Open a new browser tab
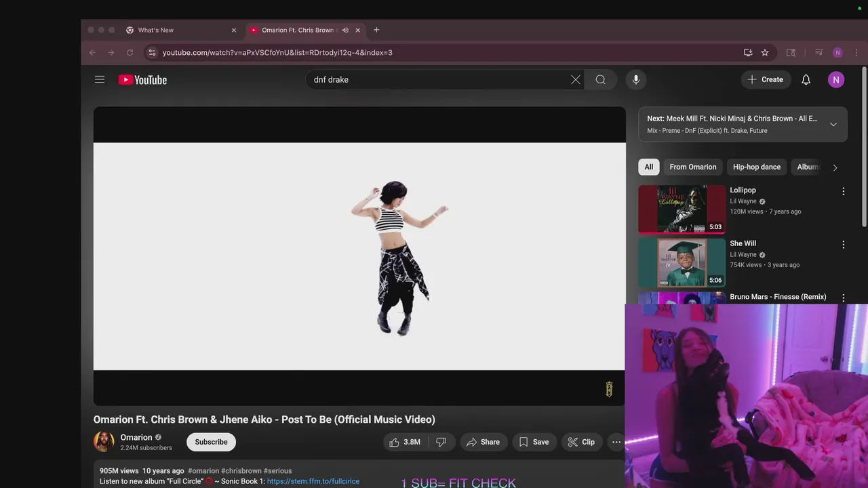Image resolution: width=868 pixels, height=488 pixels. [376, 30]
